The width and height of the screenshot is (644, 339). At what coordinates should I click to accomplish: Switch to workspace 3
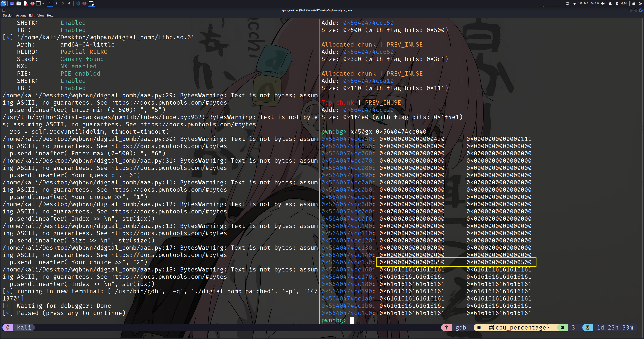[63, 3]
